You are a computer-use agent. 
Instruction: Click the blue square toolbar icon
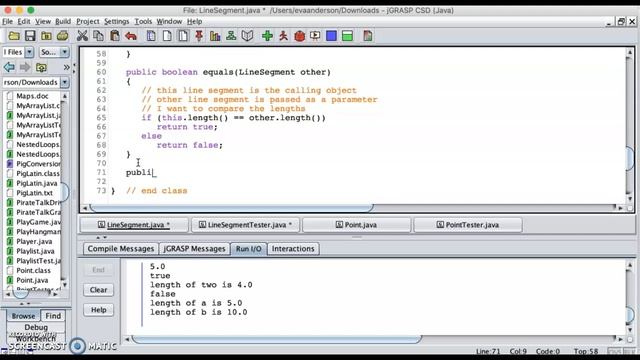pos(331,36)
